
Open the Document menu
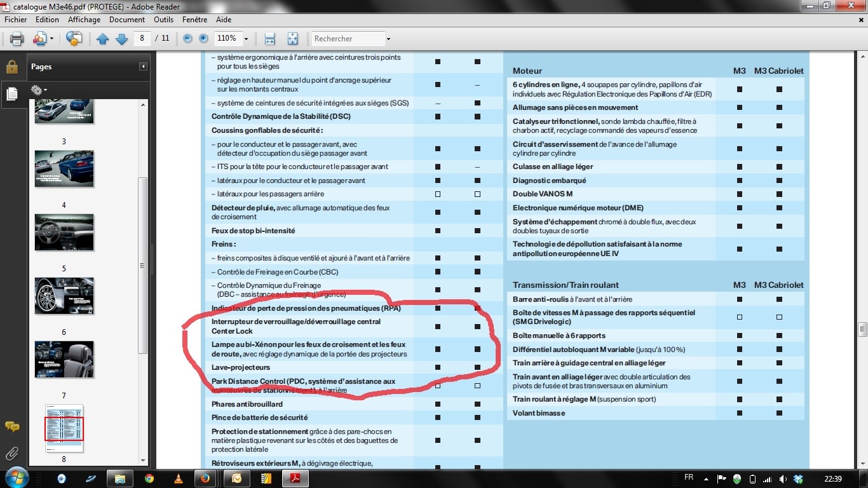pyautogui.click(x=127, y=20)
